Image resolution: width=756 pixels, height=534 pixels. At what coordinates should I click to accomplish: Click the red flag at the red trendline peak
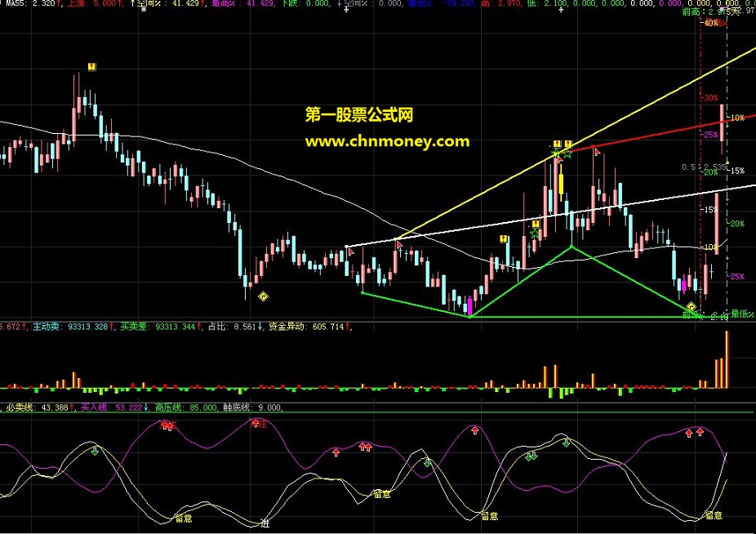(598, 152)
